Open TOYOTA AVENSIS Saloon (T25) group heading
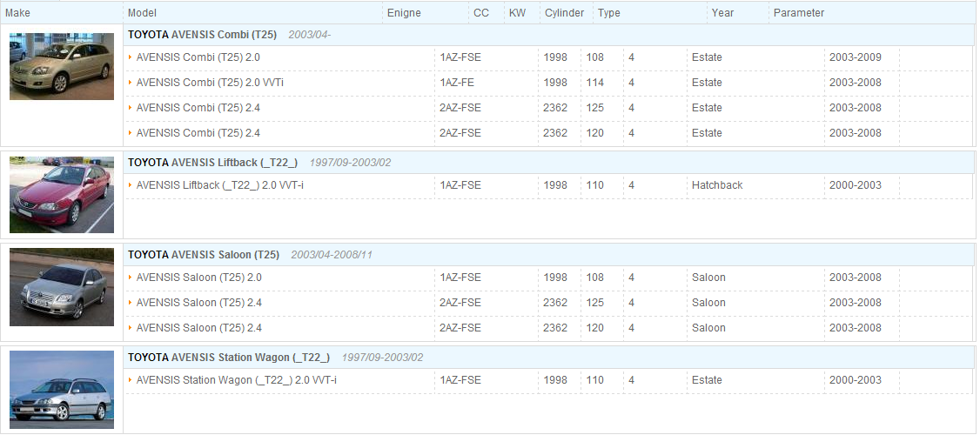Screen dimensions: 980x435 [x=203, y=255]
